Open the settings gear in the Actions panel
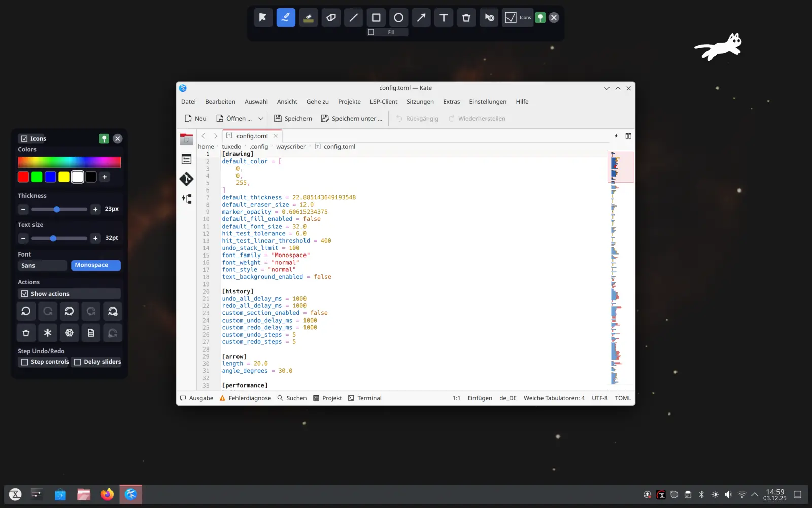Image resolution: width=812 pixels, height=508 pixels. [x=69, y=333]
